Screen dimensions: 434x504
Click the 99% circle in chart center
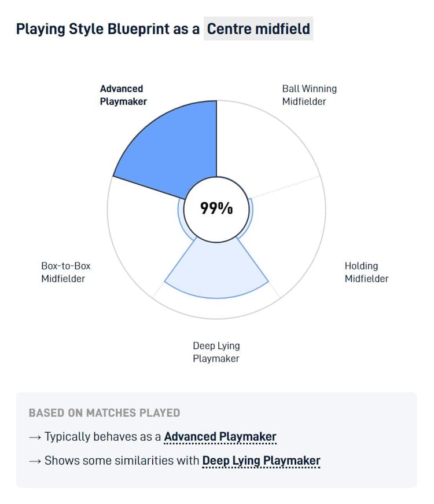coord(216,209)
